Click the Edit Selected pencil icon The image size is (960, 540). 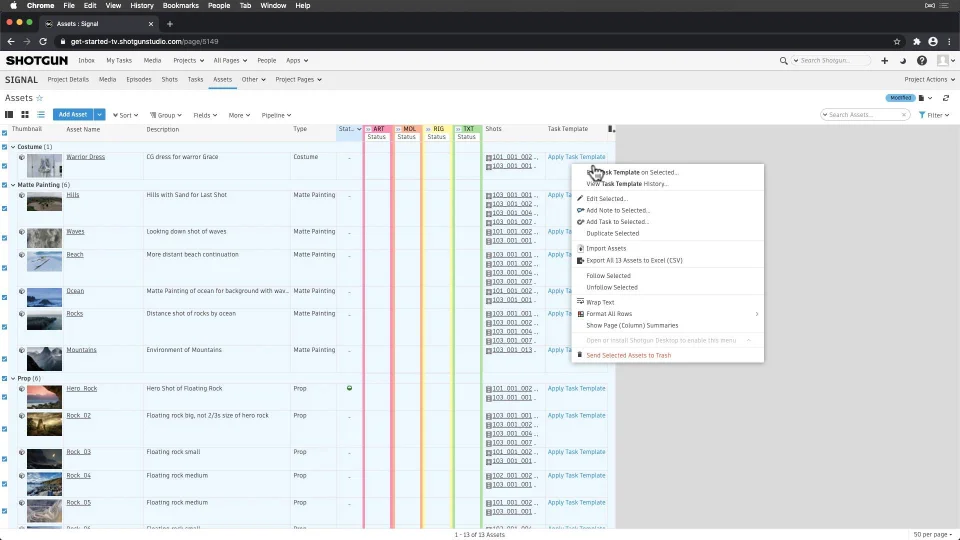tap(580, 198)
